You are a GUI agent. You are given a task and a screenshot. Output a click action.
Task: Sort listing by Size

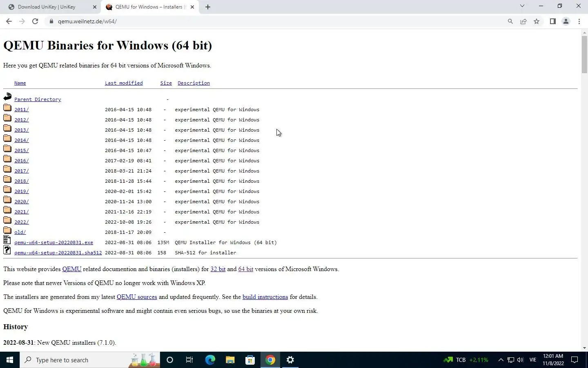tap(166, 83)
